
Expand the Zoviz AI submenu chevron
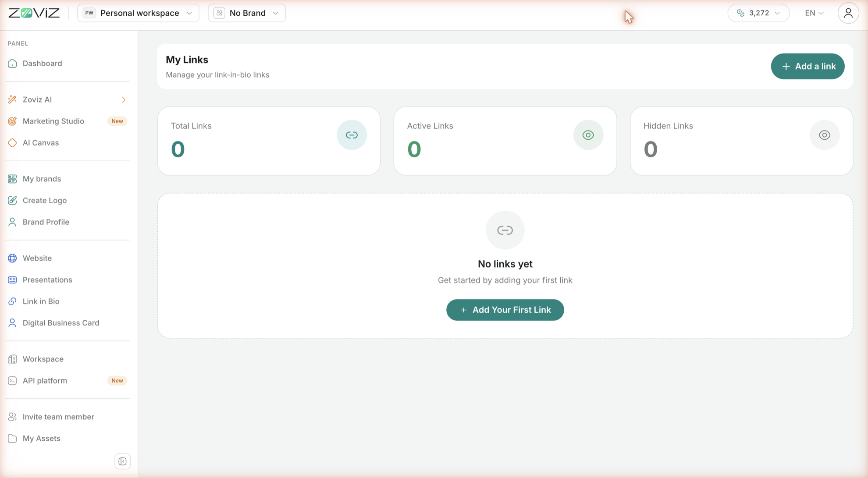(x=124, y=100)
